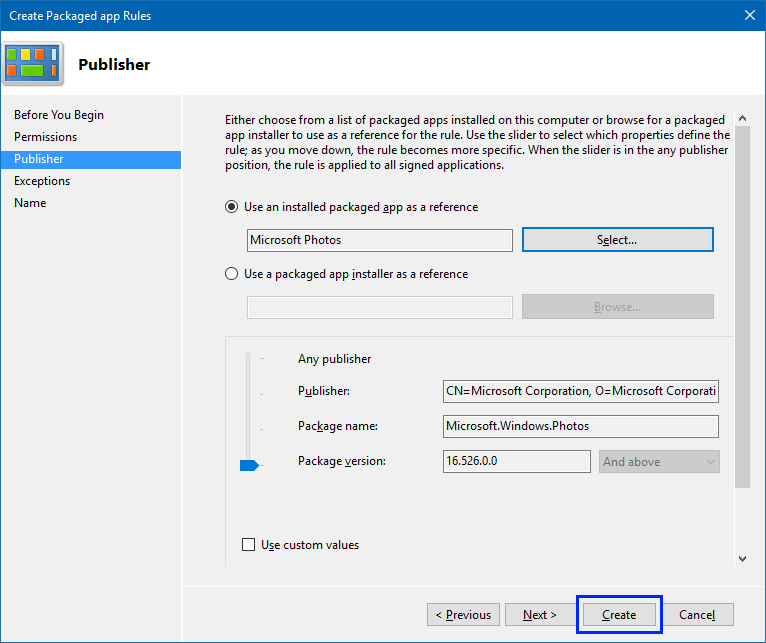Screen dimensions: 766x643
Task: Go to the Before You Begin step
Action: [x=59, y=115]
